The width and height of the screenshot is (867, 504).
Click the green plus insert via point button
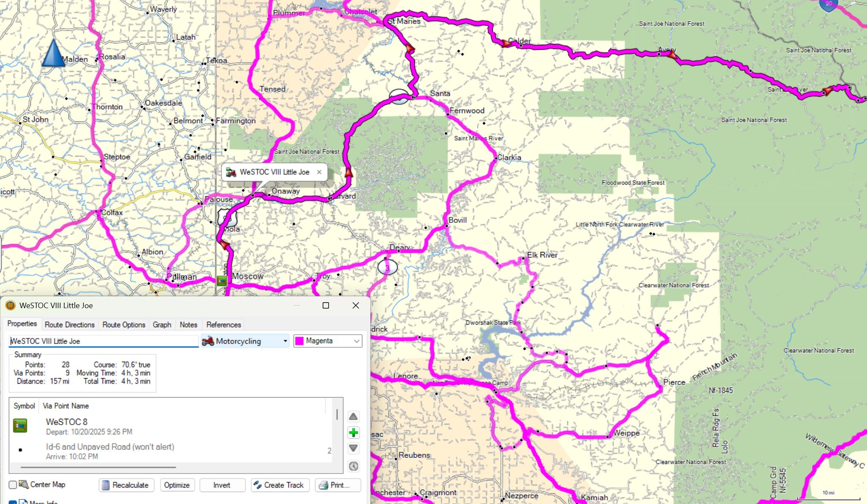click(353, 433)
